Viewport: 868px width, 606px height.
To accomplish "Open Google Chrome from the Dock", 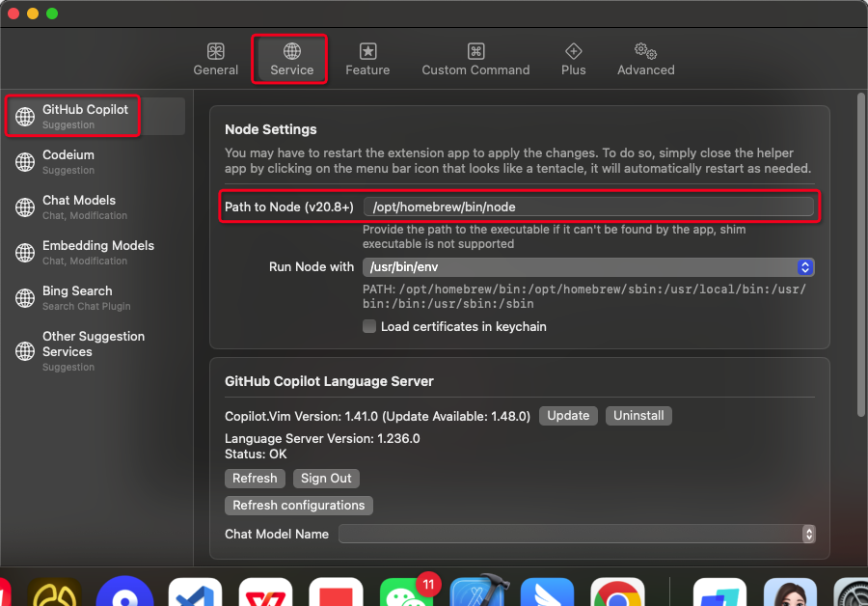I will [617, 593].
